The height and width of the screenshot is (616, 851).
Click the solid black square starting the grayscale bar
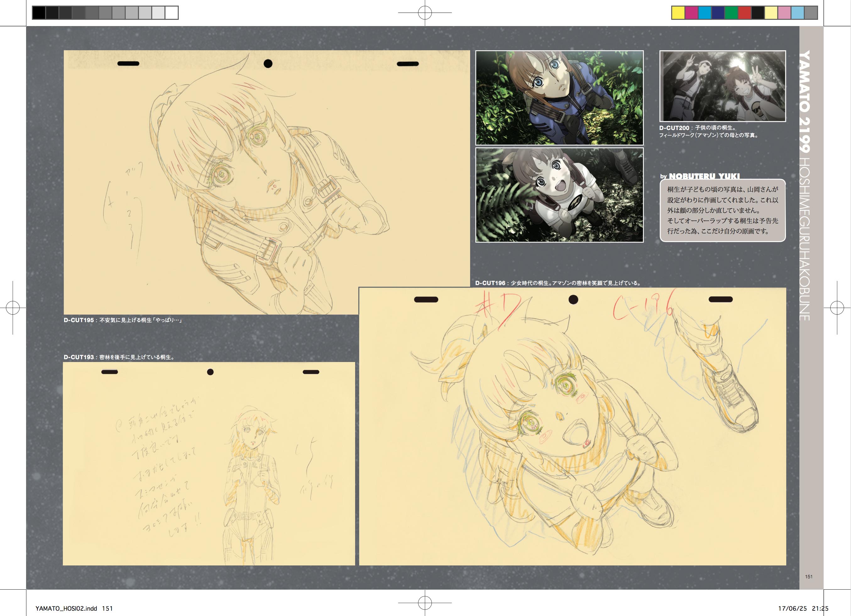(x=39, y=13)
